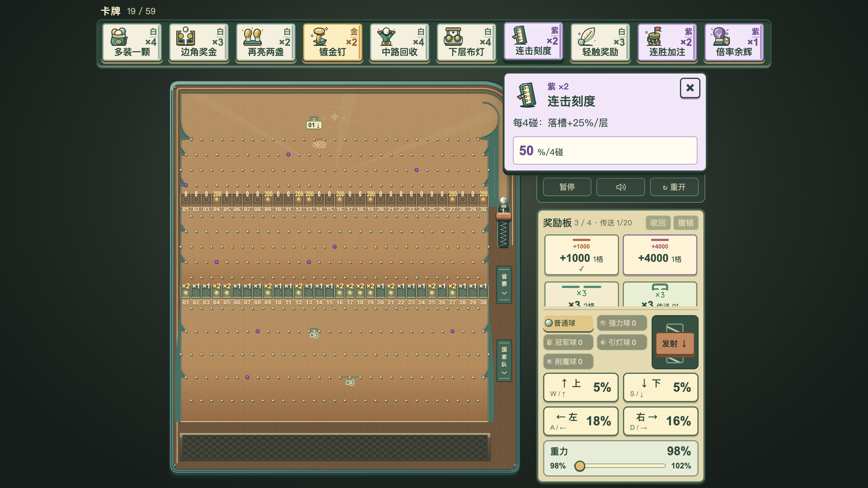
Task: Open the 边角奖金 card
Action: coord(199,42)
